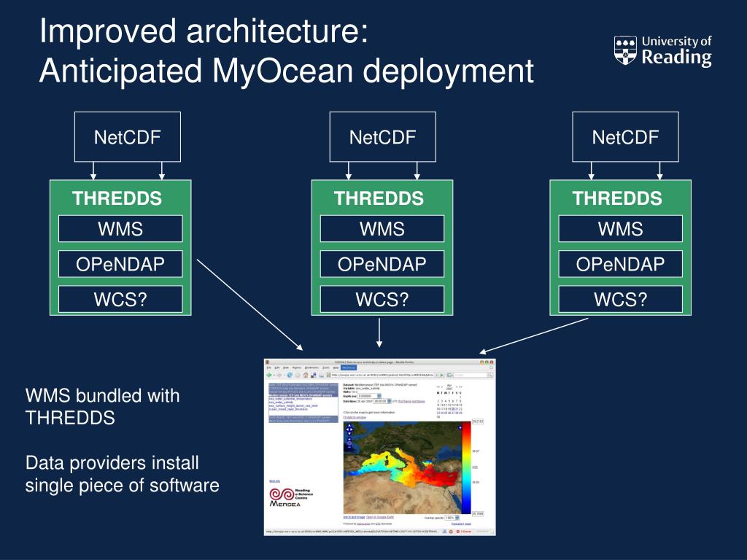747x560 pixels.
Task: Open the File menu in the embedded Firefox window
Action: 268,367
